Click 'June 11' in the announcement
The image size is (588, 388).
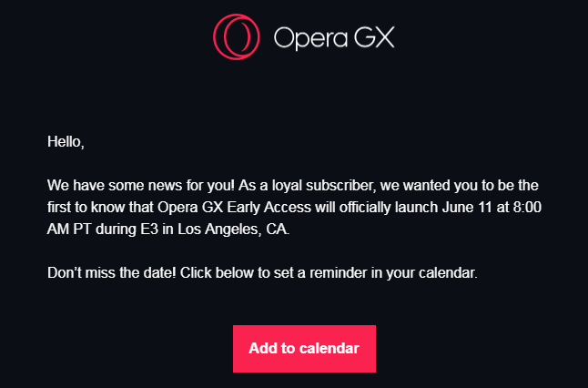[467, 207]
